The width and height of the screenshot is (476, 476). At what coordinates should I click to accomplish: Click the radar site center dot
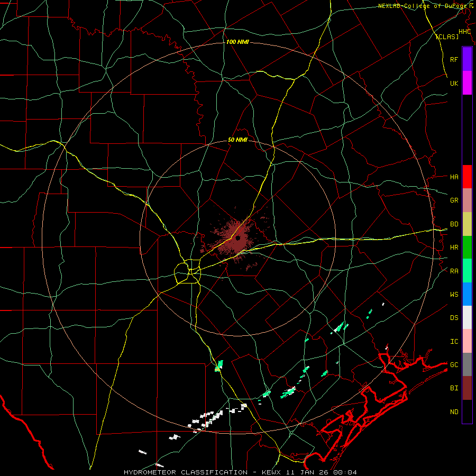point(237,237)
